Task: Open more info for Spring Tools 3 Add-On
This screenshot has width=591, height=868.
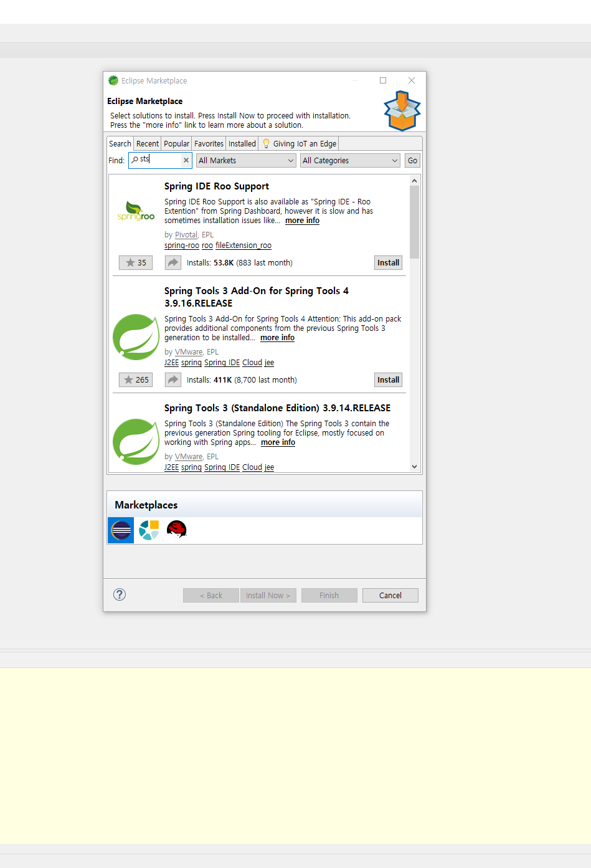Action: pos(277,338)
